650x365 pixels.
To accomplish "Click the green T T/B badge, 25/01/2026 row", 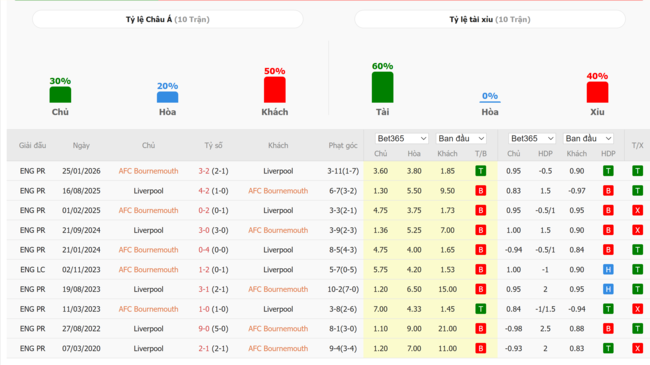I will tap(480, 171).
